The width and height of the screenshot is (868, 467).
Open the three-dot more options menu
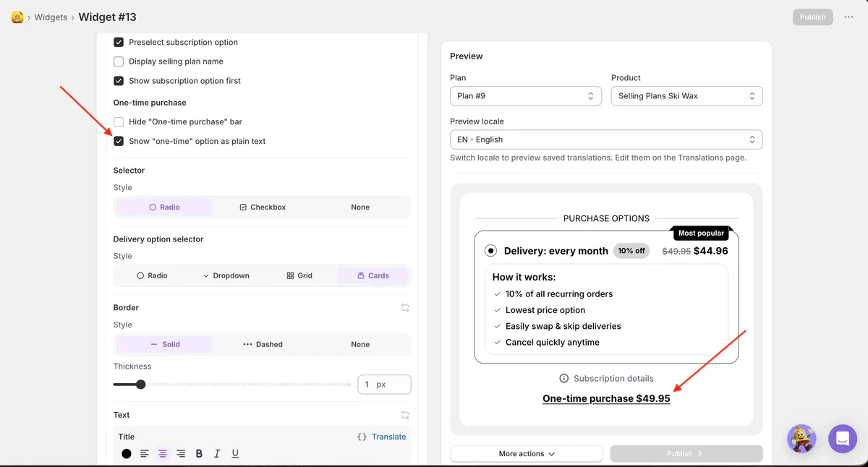(849, 17)
